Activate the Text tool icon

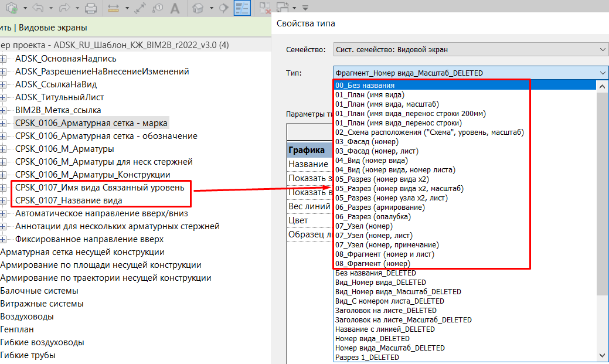click(175, 8)
